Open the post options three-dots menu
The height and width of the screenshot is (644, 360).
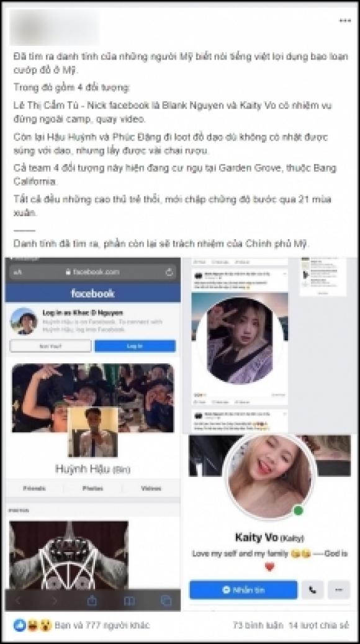coord(345,20)
